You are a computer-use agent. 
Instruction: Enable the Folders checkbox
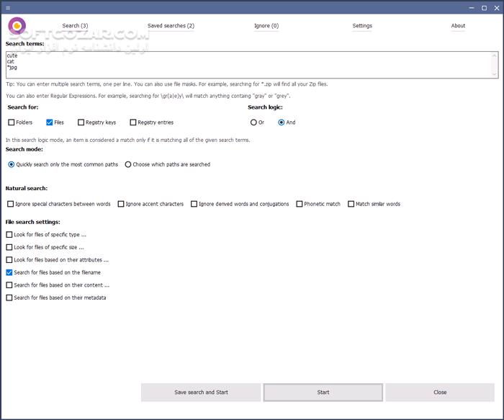click(x=12, y=122)
